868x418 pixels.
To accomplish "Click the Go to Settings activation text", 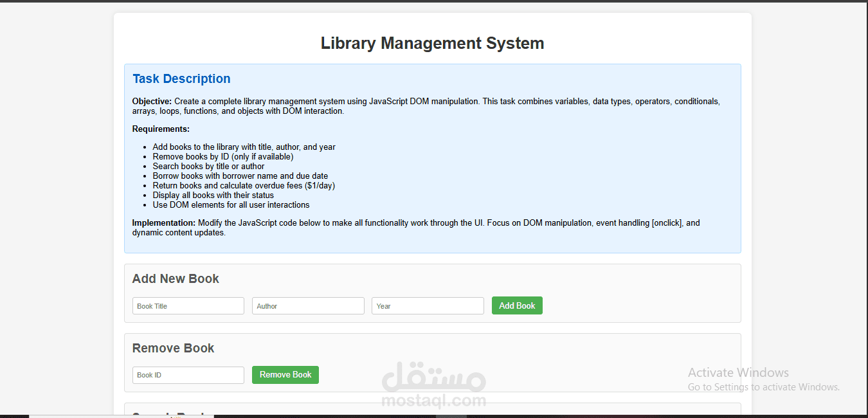I will (x=763, y=386).
